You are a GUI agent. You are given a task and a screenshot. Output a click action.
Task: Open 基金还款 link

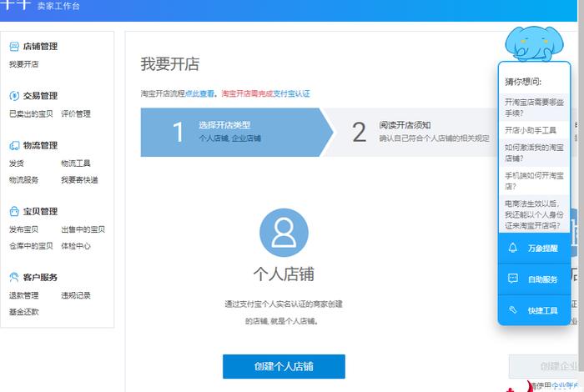(24, 312)
